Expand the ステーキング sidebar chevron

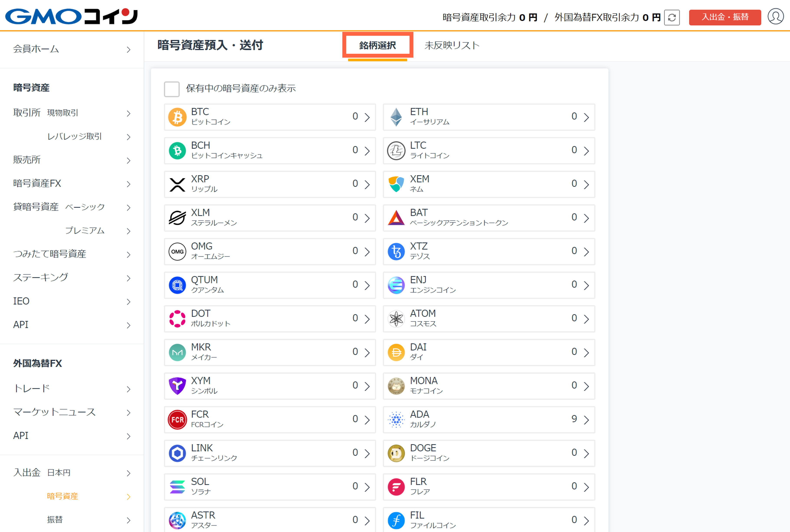[x=128, y=278]
